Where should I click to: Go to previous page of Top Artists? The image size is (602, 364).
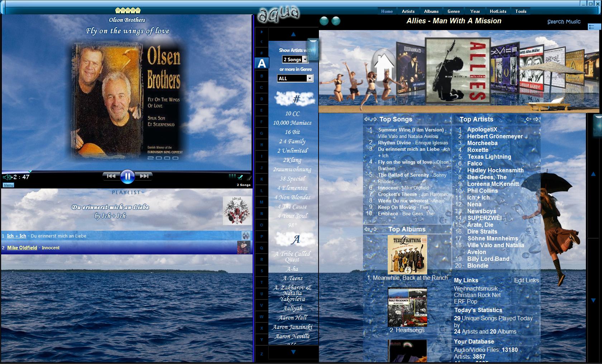pyautogui.click(x=528, y=119)
